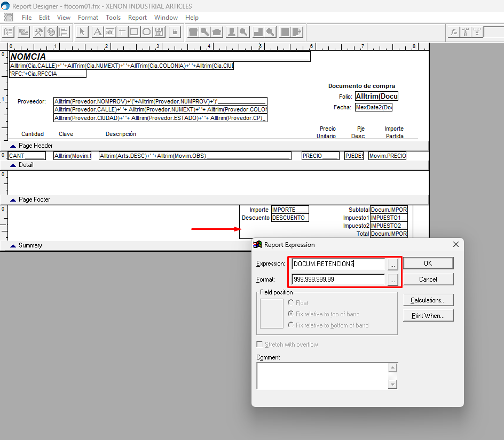This screenshot has height=440, width=504.
Task: Cancel the Report Expression dialog
Action: tap(428, 279)
